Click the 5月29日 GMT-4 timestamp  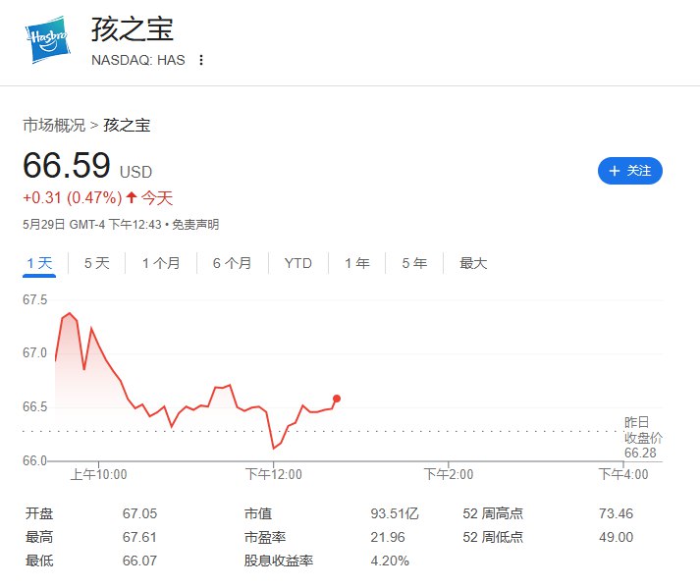pyautogui.click(x=92, y=224)
